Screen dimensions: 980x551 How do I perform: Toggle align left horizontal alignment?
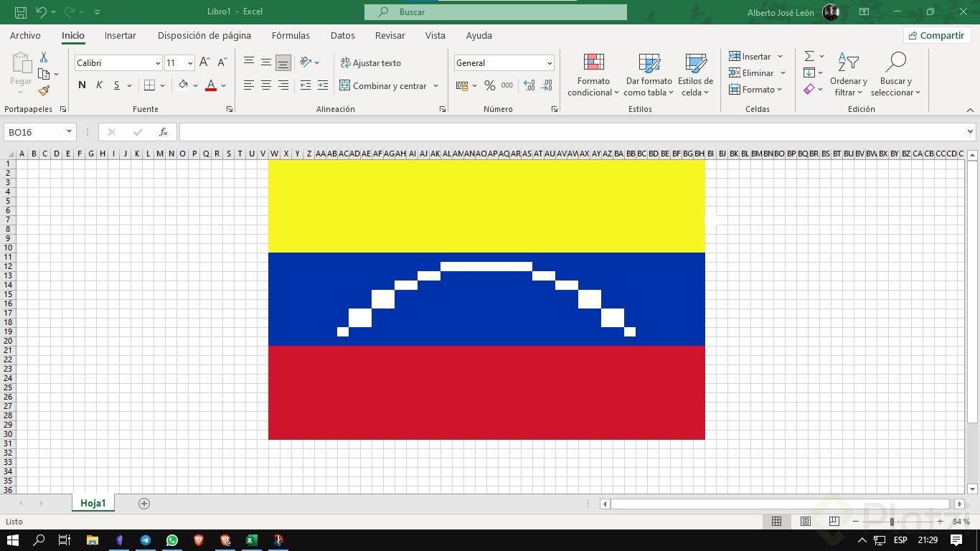point(249,85)
